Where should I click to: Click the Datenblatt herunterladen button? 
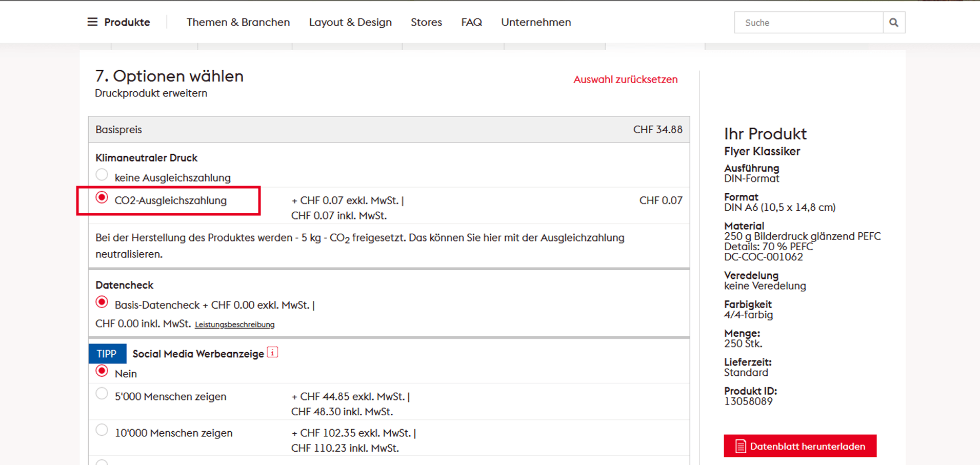800,446
